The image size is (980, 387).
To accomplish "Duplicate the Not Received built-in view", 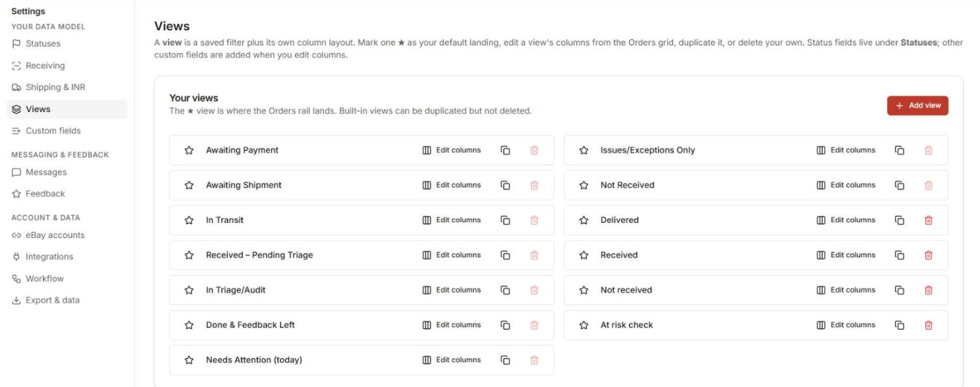I will tap(900, 185).
